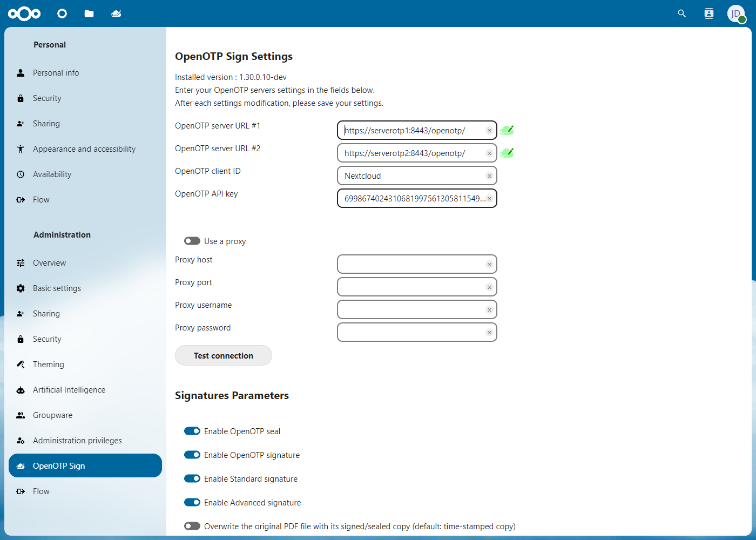Click the status icon beside server URL #2

click(507, 153)
